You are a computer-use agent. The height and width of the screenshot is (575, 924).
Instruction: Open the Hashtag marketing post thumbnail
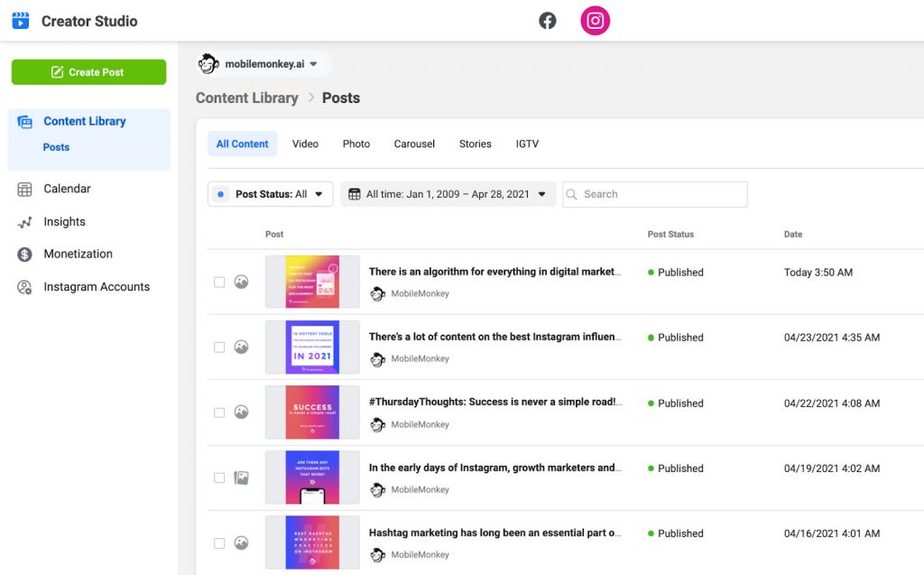[x=312, y=543]
